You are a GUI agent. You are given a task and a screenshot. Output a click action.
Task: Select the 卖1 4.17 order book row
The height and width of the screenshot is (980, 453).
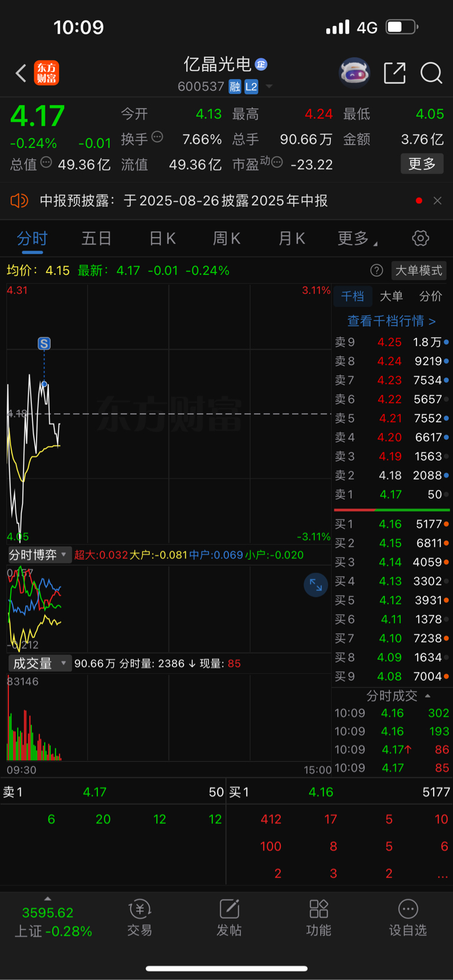point(392,494)
